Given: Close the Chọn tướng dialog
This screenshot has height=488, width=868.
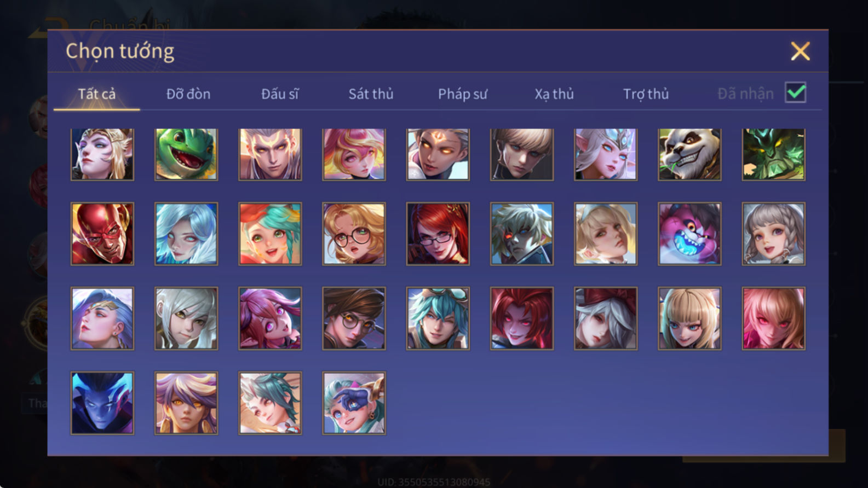Looking at the screenshot, I should click(800, 51).
